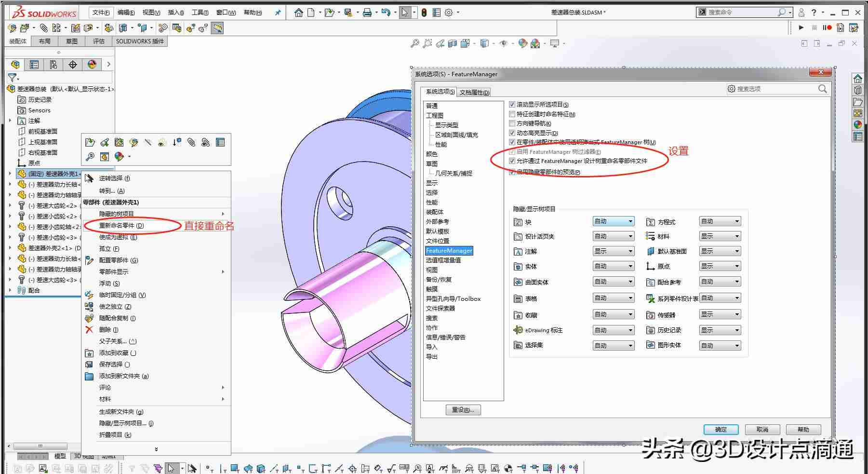Click the 帮助 button in options dialog
Screen dimensions: 868x474
click(x=803, y=430)
